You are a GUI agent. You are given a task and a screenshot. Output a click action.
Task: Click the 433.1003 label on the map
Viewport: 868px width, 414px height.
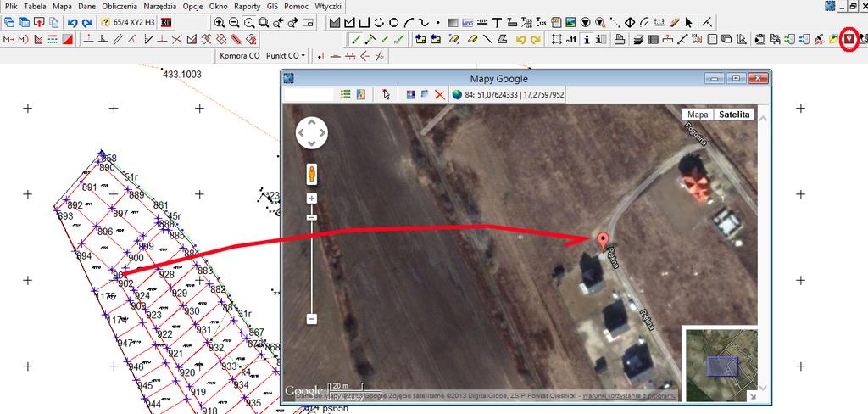point(183,75)
